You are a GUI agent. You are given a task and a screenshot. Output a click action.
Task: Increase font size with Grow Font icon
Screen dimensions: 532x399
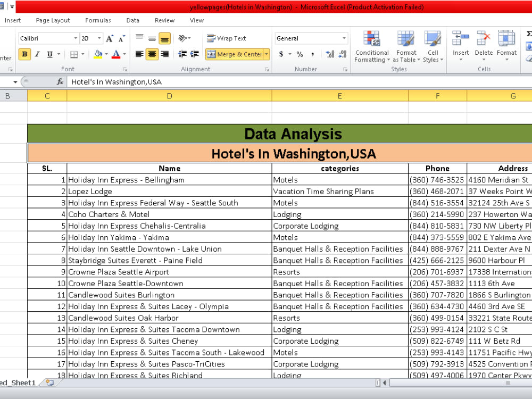pyautogui.click(x=110, y=39)
